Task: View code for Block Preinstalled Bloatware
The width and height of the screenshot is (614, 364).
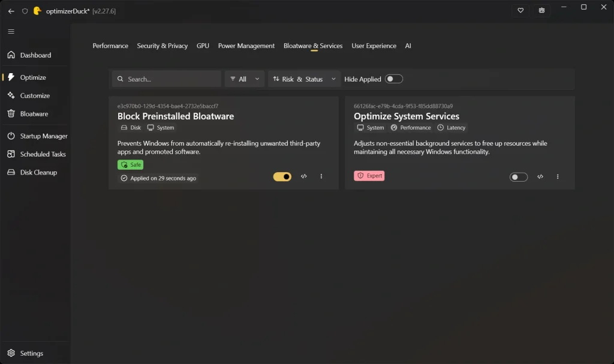Action: pos(304,176)
